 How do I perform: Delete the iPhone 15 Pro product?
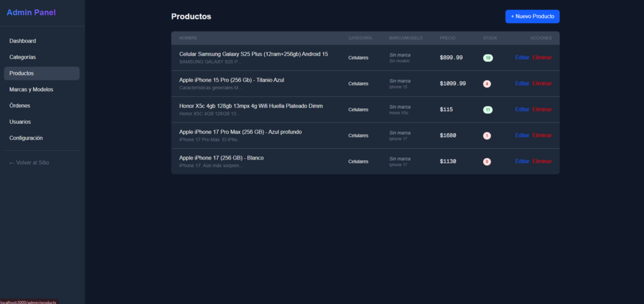point(541,84)
